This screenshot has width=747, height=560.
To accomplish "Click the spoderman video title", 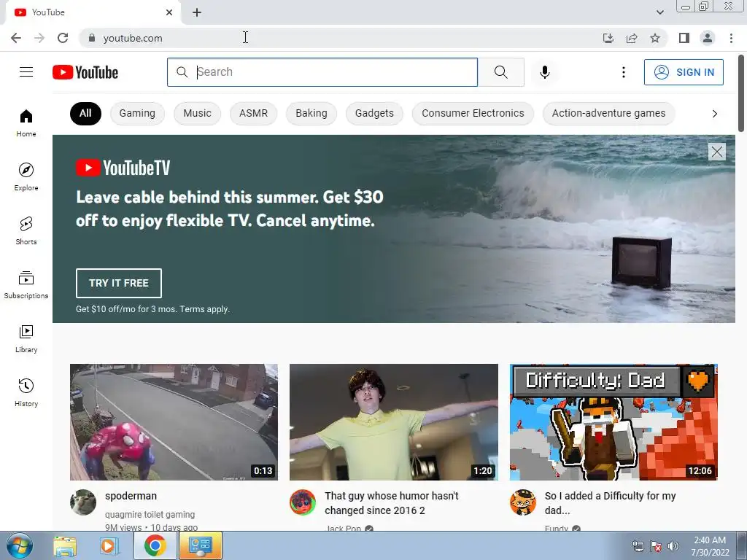I will coord(131,496).
